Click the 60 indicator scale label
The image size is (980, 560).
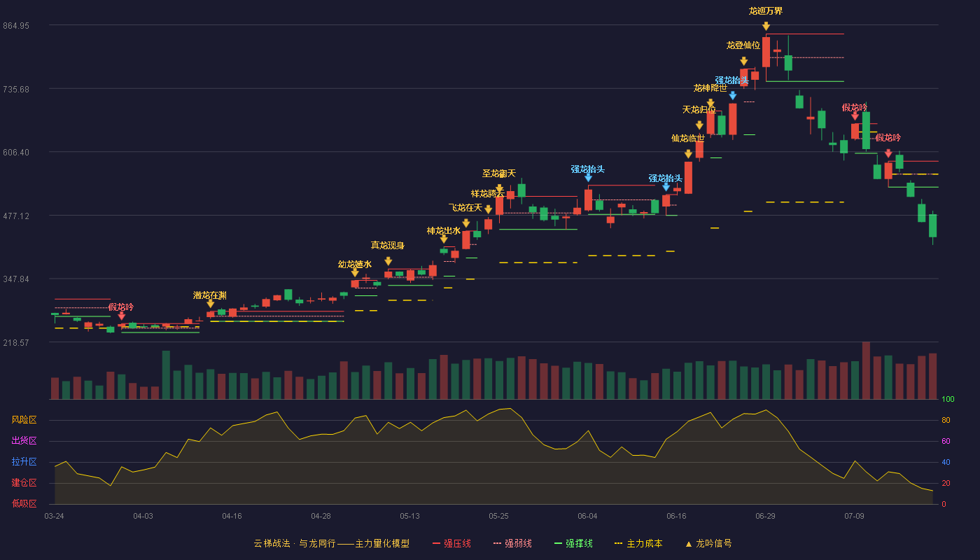pyautogui.click(x=946, y=442)
